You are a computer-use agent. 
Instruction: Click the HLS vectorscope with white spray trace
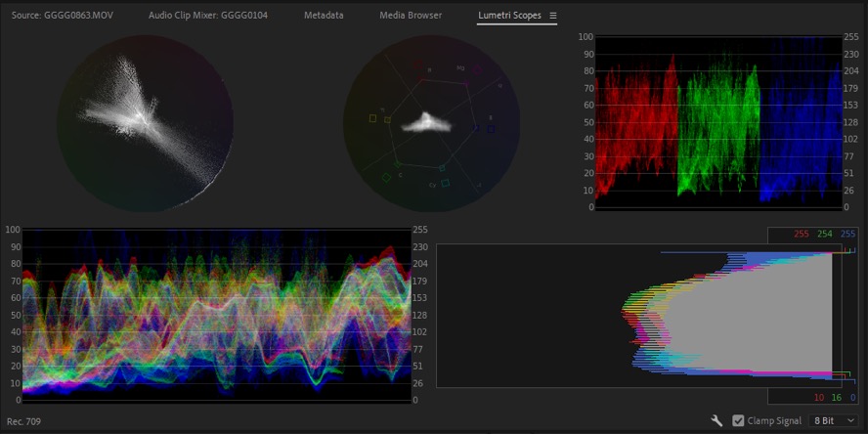(x=145, y=122)
